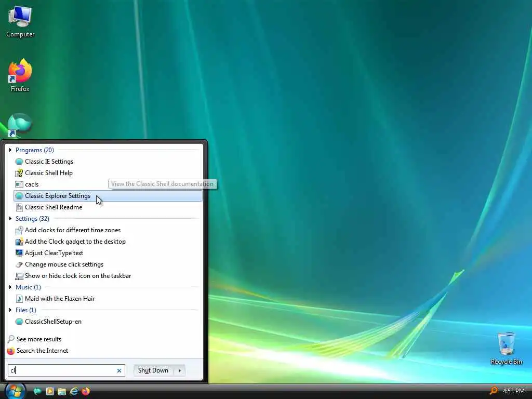Open Classic IE Settings
The width and height of the screenshot is (532, 399).
click(x=108, y=162)
